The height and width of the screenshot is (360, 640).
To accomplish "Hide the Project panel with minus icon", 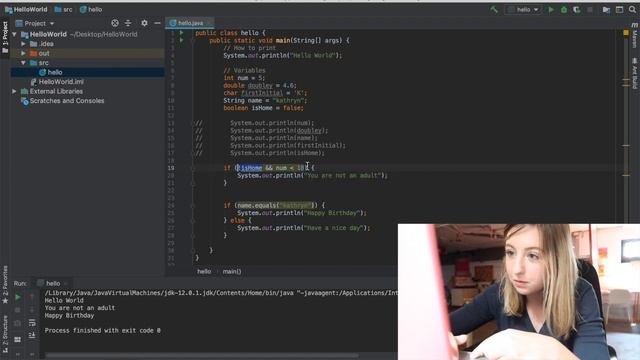I will (x=158, y=23).
